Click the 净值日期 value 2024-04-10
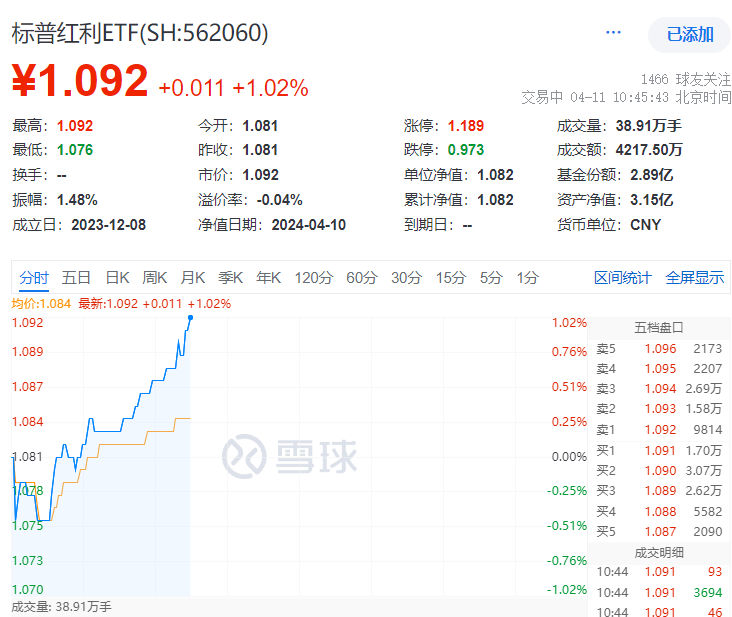 click(309, 225)
